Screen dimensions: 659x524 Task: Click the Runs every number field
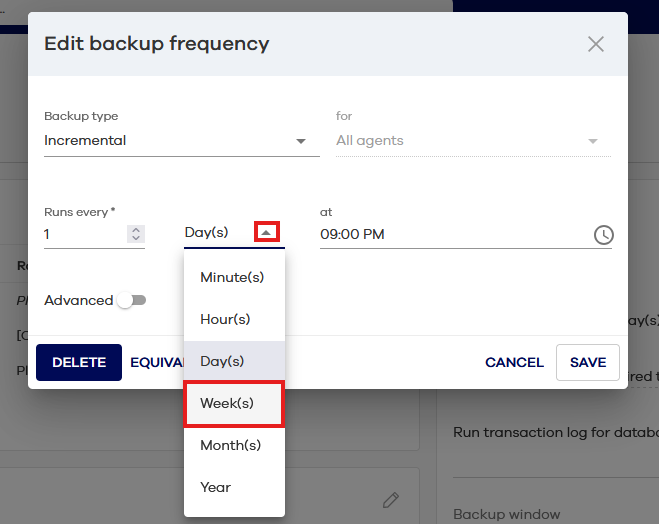pos(82,234)
